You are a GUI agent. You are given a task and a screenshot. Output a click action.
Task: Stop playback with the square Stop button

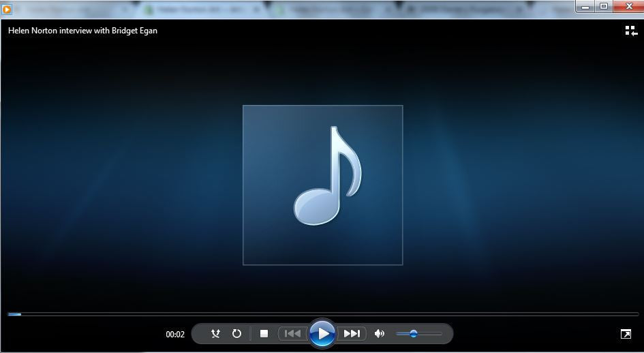(264, 334)
